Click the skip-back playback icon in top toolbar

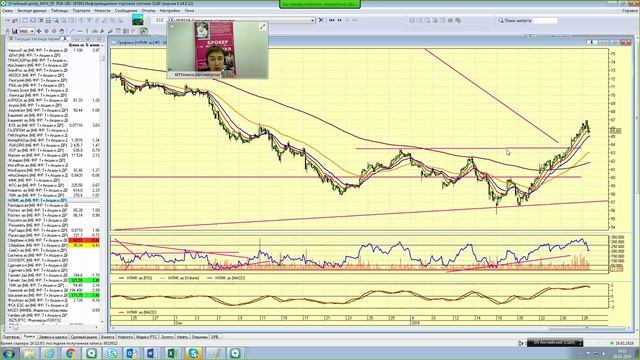click(x=331, y=20)
